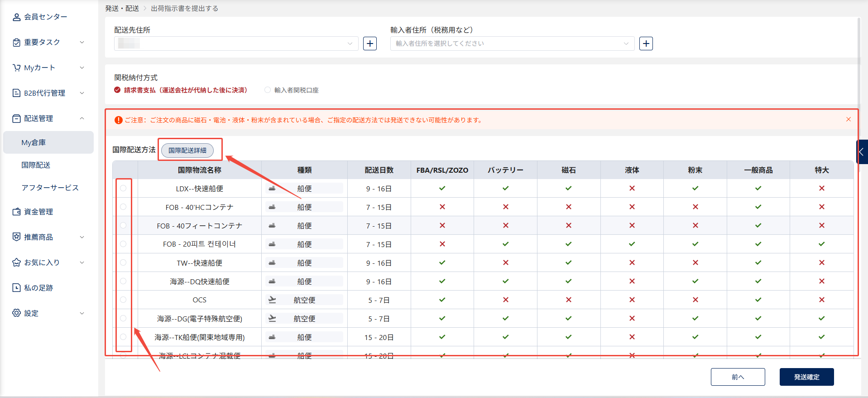Select the TW--快速船便 shipping radio

[123, 262]
